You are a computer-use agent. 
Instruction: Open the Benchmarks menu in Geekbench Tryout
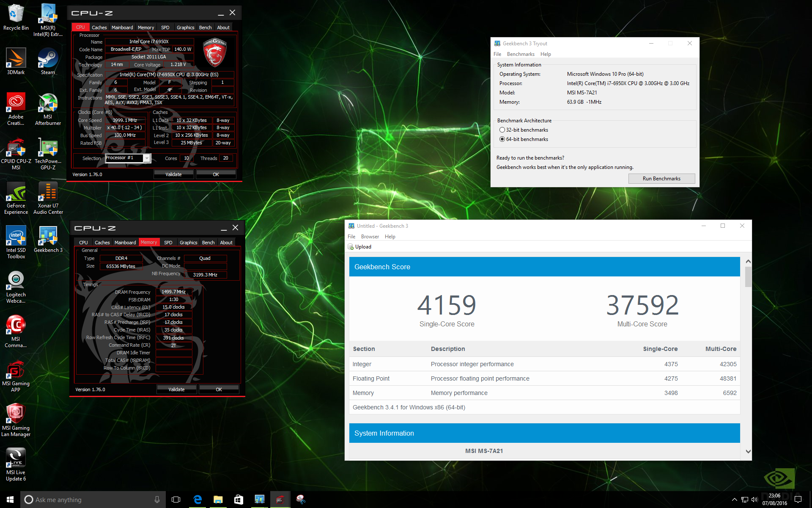[x=521, y=54]
